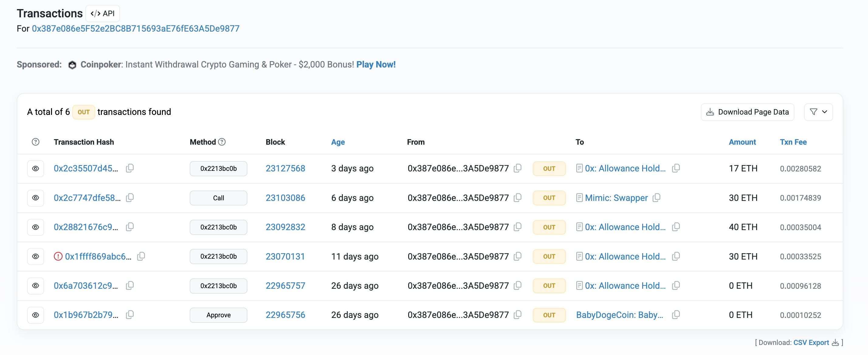Open the filter dropdown
This screenshot has width=868, height=355.
click(x=818, y=112)
